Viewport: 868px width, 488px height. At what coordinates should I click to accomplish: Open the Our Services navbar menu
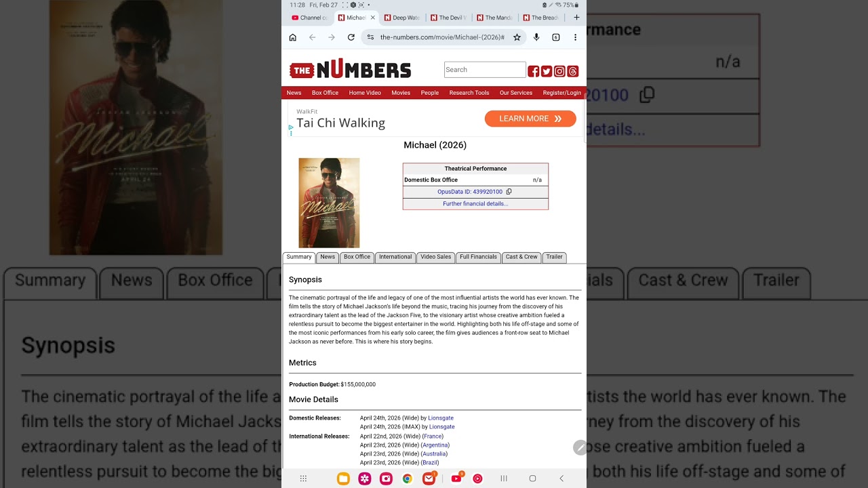[516, 93]
